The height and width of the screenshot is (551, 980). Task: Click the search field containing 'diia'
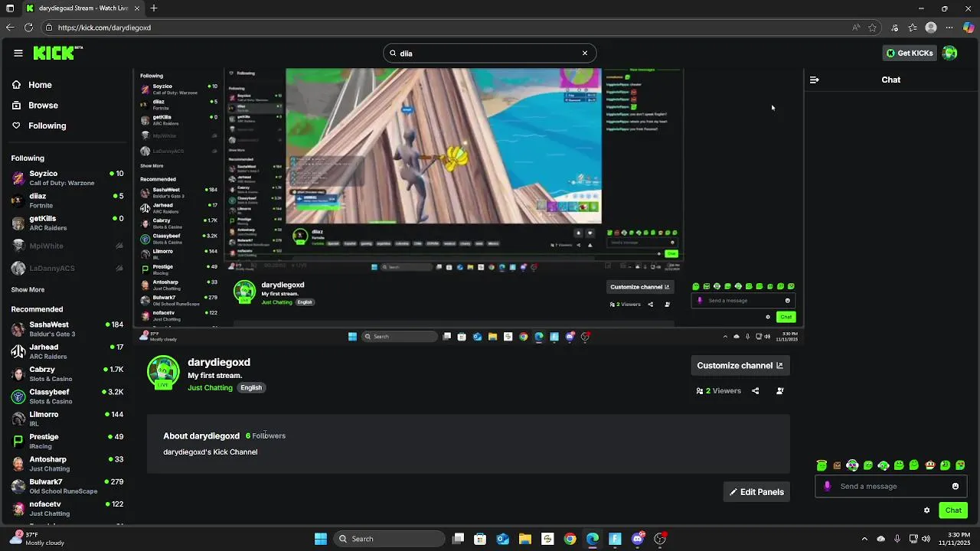490,54
